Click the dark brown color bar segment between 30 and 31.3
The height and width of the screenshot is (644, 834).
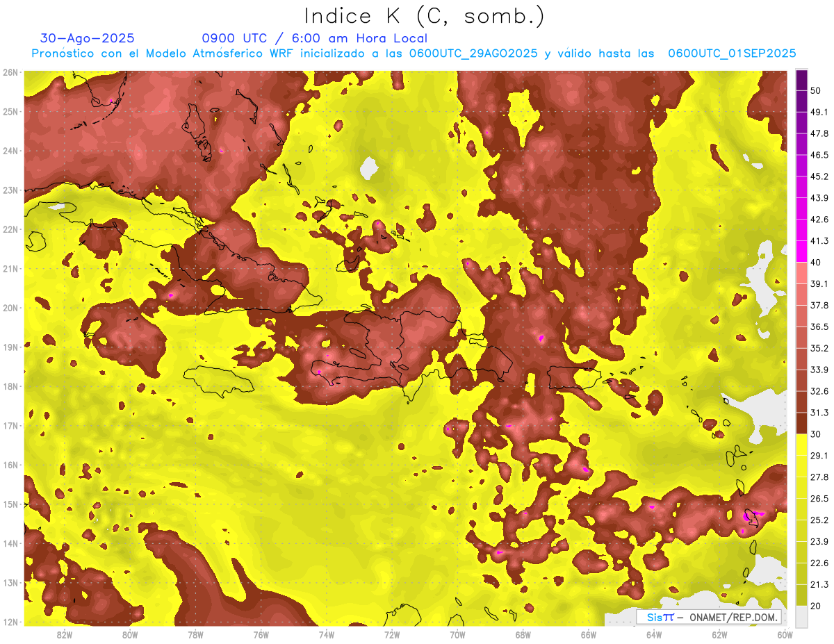[801, 423]
